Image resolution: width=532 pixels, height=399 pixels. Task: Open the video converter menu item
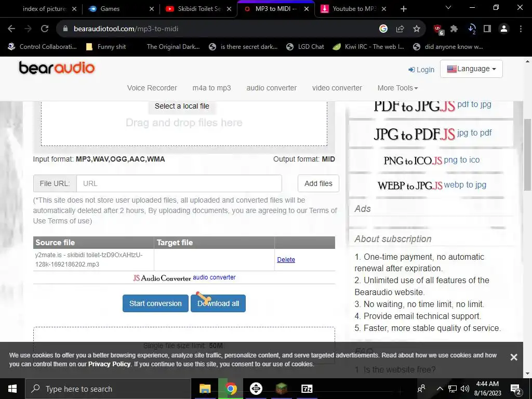point(337,88)
